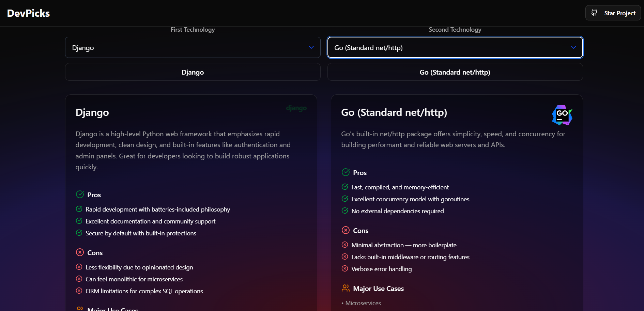Click the GitHub icon in Star Project
The image size is (644, 311).
coord(594,13)
